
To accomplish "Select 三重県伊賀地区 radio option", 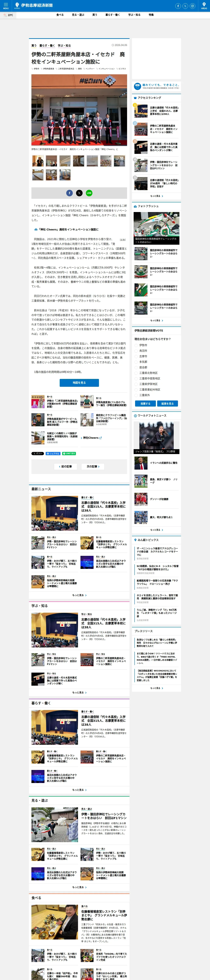I will 136,384.
